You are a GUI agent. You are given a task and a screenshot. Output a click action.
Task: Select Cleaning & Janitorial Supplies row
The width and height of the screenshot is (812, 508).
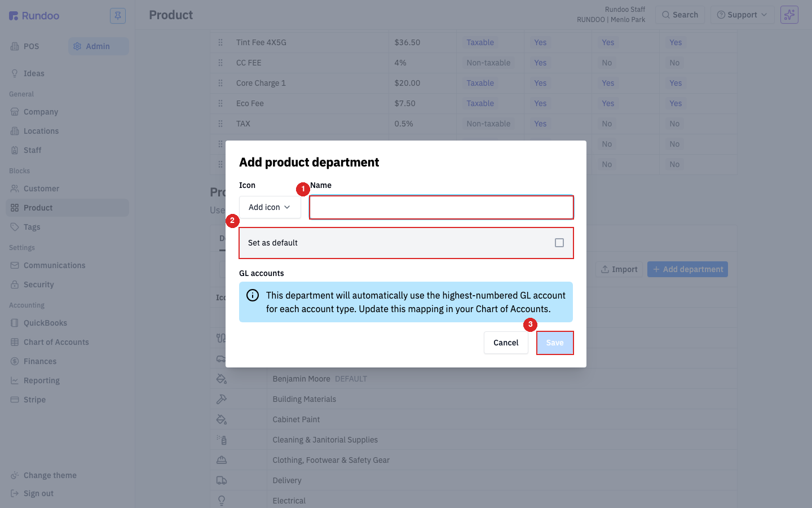coord(474,440)
